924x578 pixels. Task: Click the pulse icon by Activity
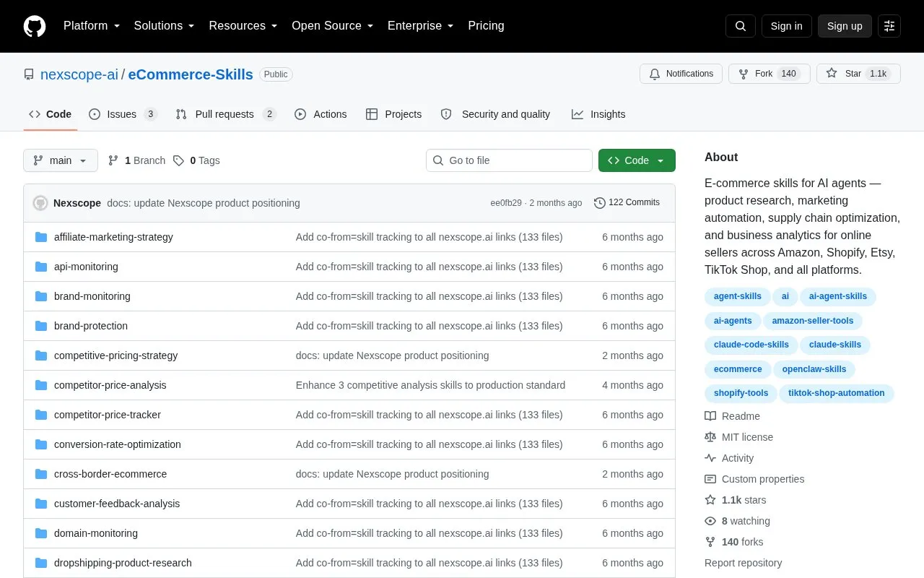710,458
